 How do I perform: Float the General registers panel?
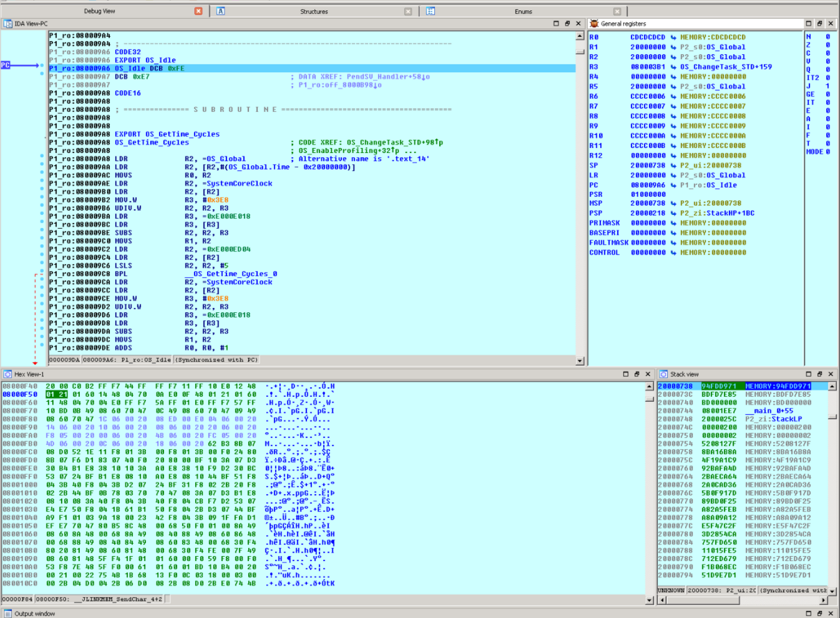coord(820,24)
